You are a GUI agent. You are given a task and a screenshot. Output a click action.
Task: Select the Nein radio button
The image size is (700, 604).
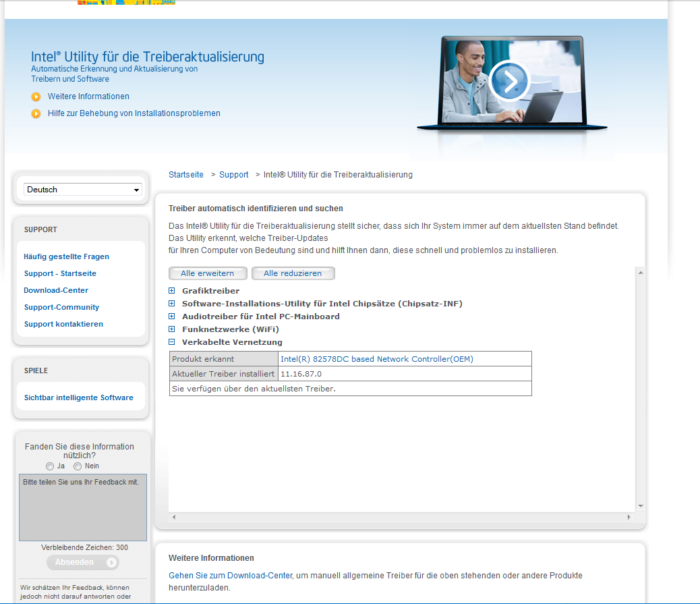coord(78,466)
